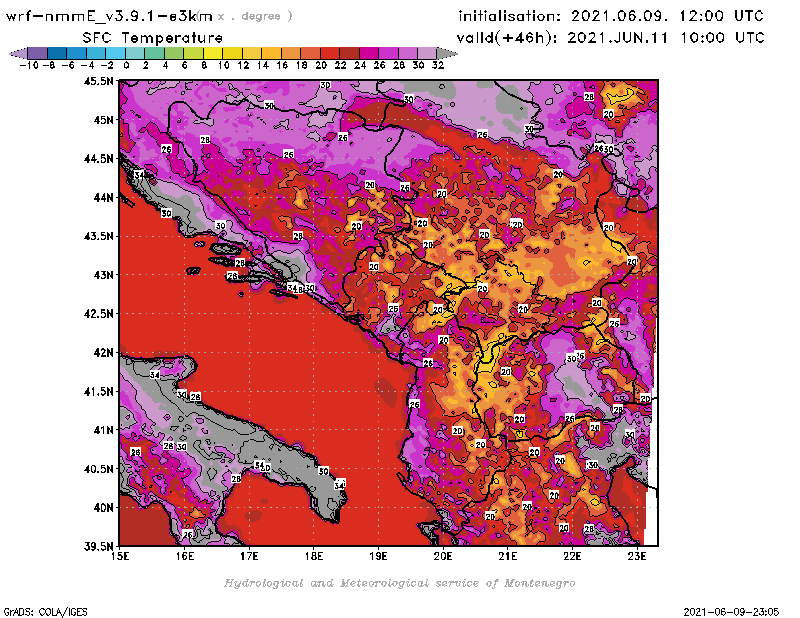800x618 pixels.
Task: Click the '16E' longitude axis label
Action: [185, 556]
